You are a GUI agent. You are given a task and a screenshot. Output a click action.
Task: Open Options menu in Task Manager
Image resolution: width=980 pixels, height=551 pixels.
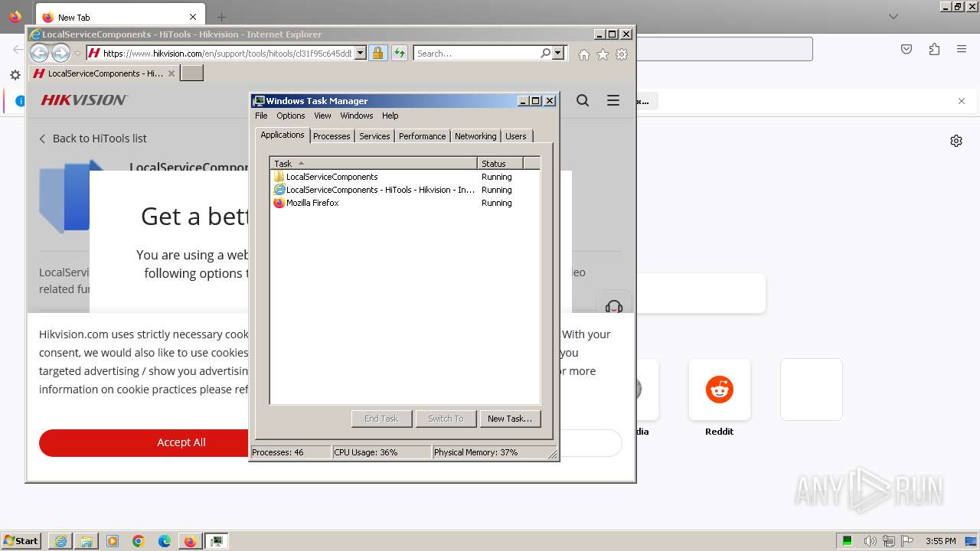click(x=291, y=116)
